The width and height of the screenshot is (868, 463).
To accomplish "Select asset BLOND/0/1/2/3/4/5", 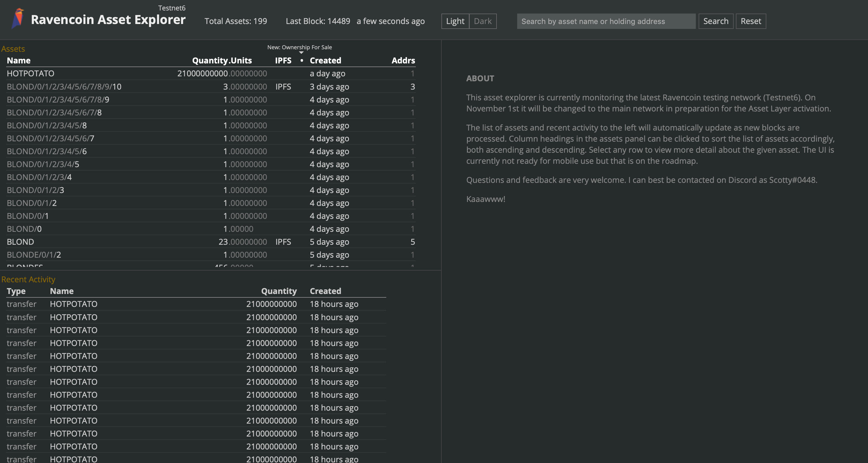I will [211, 164].
